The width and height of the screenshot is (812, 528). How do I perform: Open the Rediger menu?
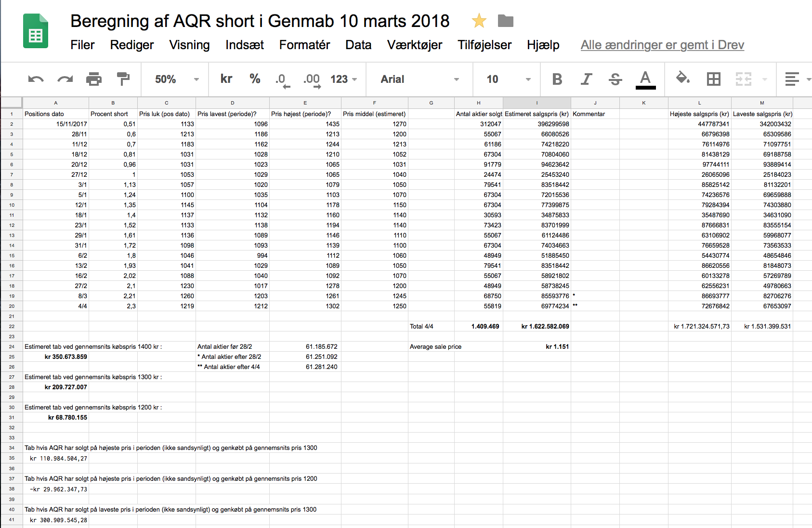(132, 45)
